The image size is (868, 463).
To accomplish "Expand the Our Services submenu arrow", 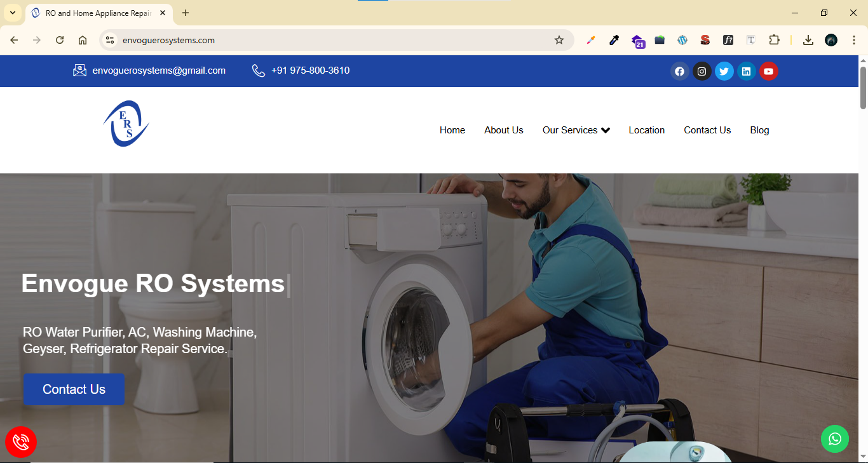I will (x=606, y=130).
